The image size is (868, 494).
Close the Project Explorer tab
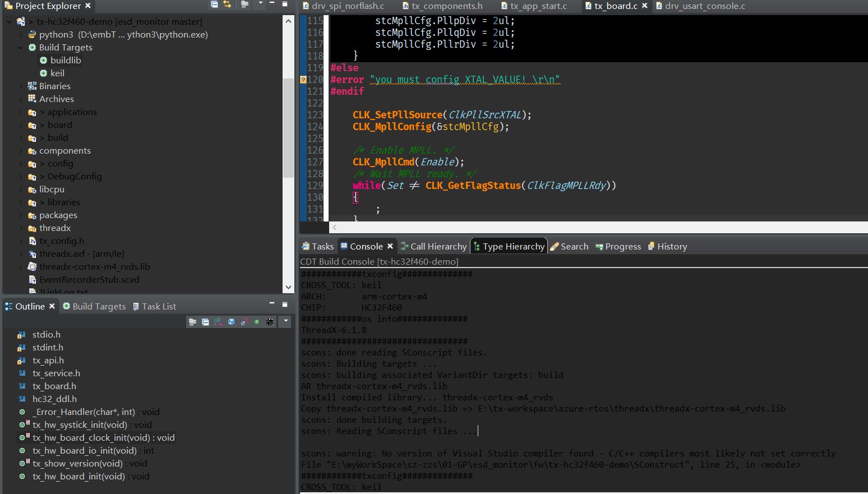pos(88,6)
